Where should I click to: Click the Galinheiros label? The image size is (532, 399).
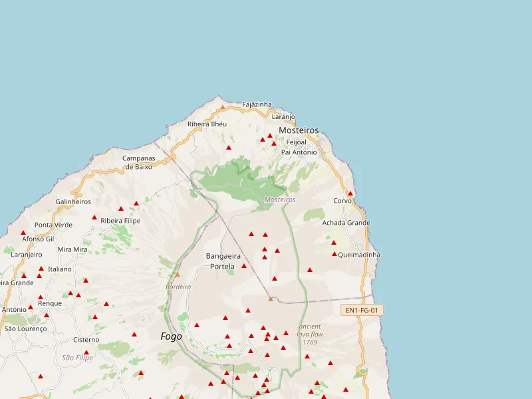[x=73, y=202]
